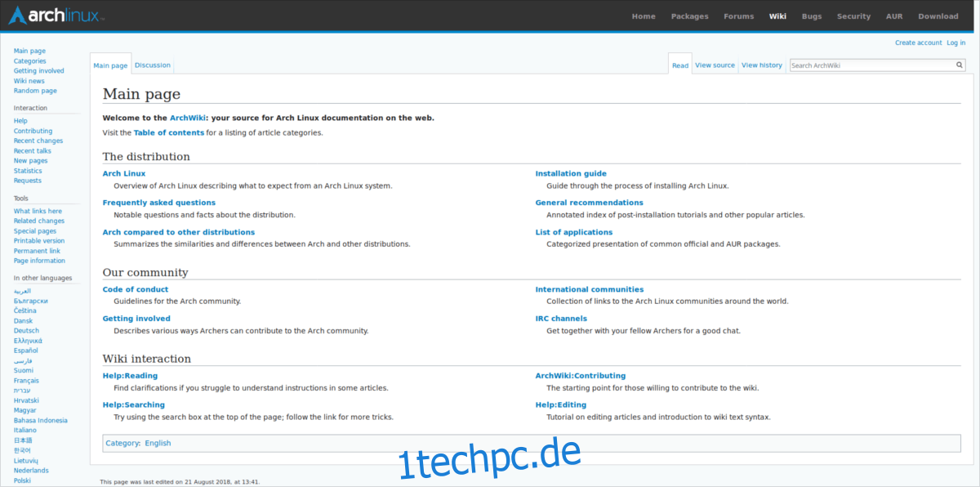Open International communities
Screen dimensions: 980x487
click(x=590, y=289)
